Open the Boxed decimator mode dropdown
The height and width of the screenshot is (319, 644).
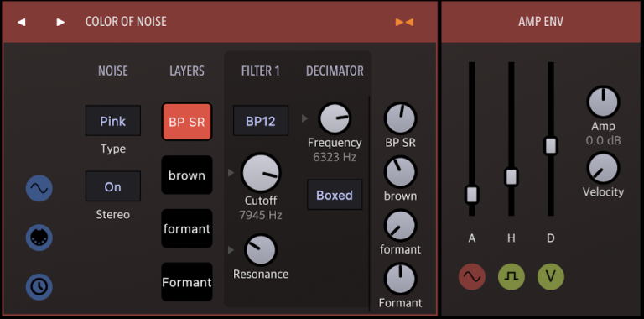pos(335,195)
